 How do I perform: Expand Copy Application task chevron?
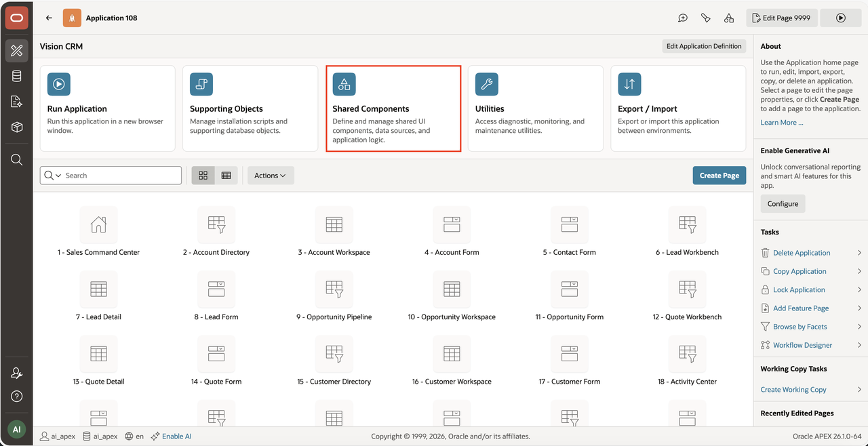tap(859, 271)
